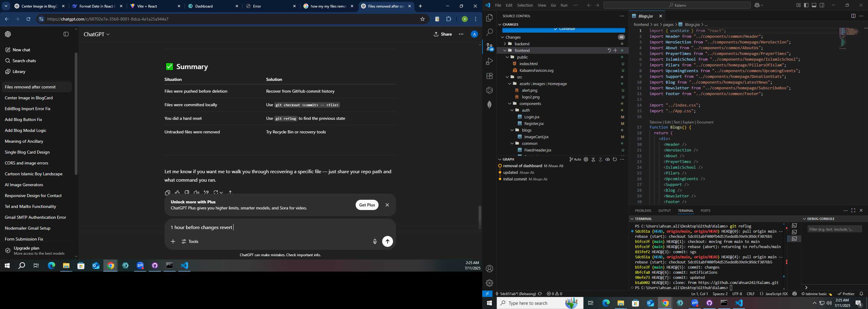This screenshot has width=868, height=309.
Task: Switch to the Dashboard Chrome tab
Action: 214,6
